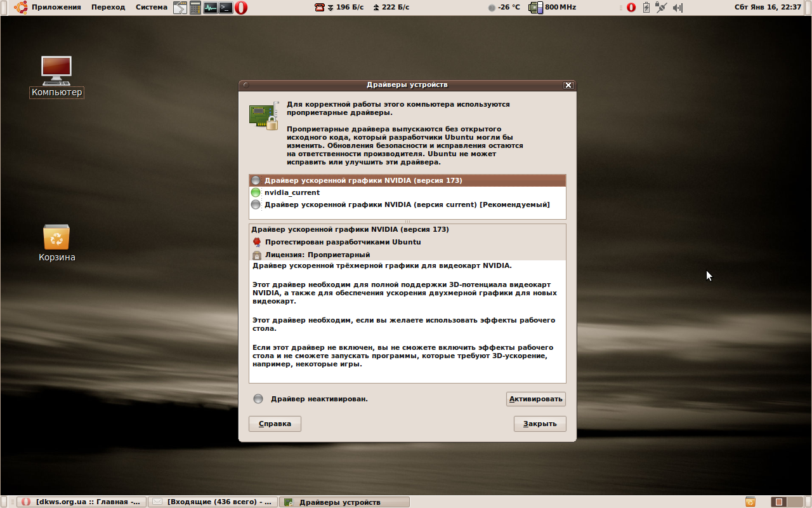Open the battery power indicator
Screen dimensions: 812x508
[646, 8]
